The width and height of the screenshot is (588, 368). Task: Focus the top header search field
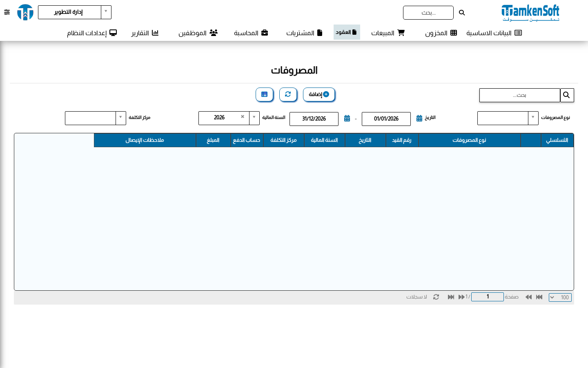(428, 13)
